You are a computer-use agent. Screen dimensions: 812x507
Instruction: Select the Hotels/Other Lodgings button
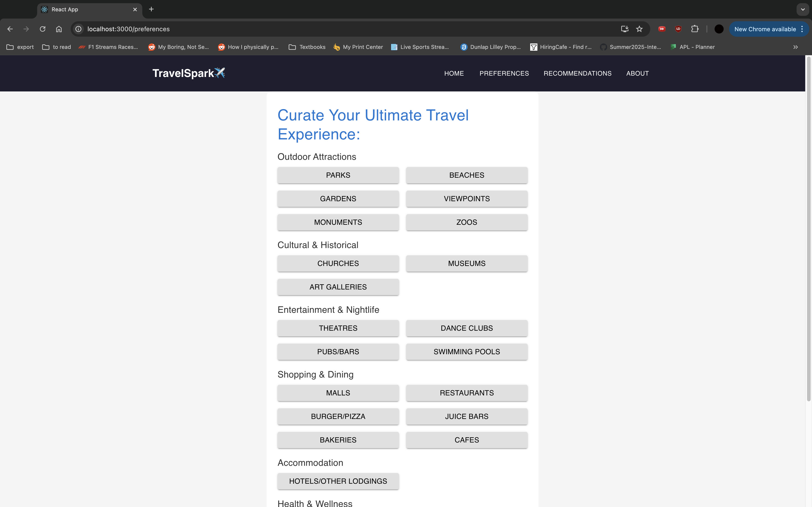tap(338, 481)
